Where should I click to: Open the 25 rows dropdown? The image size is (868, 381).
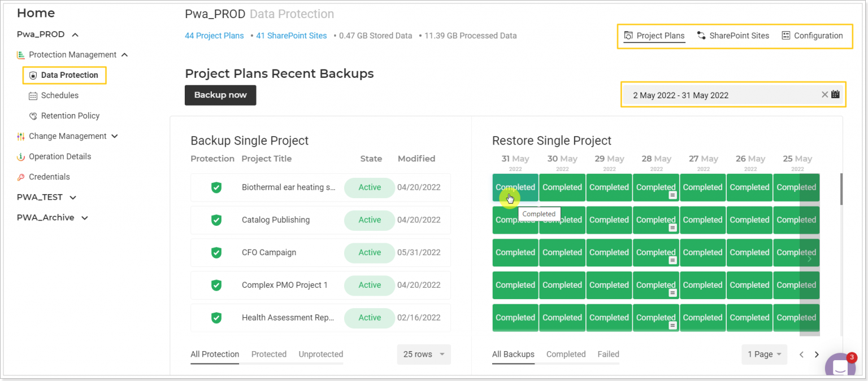point(424,354)
